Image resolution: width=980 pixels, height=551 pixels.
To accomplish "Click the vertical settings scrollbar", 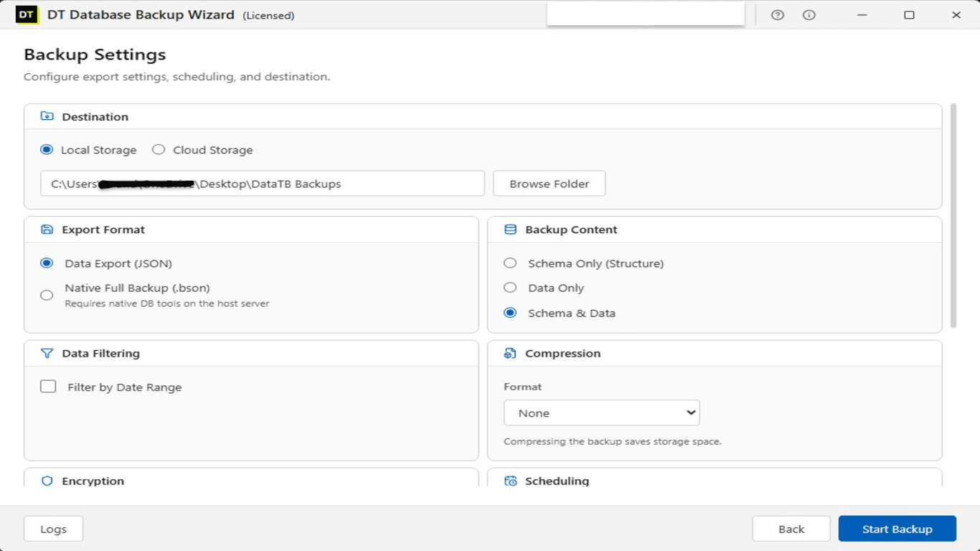I will pos(953,215).
